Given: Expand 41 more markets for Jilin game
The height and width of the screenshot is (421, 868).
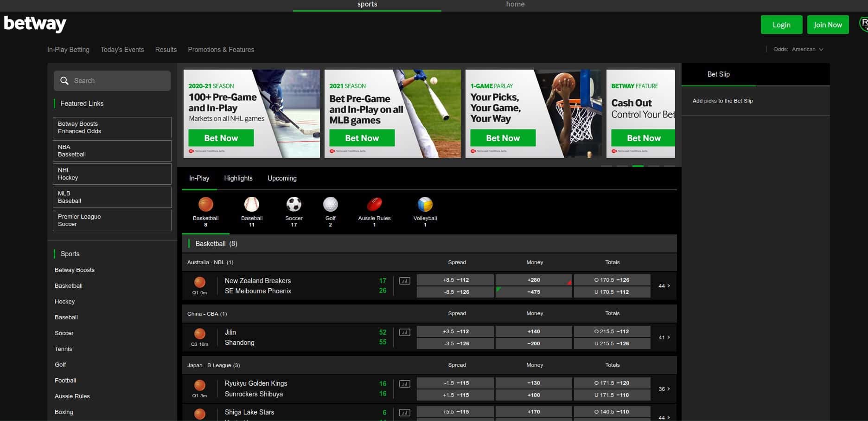Looking at the screenshot, I should (664, 337).
